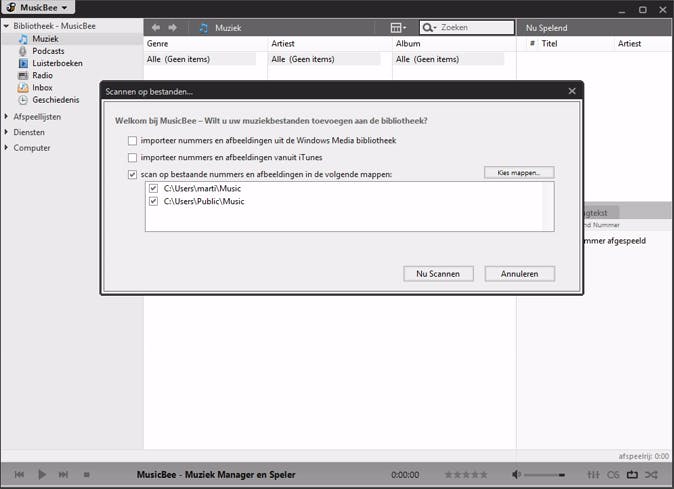This screenshot has width=674, height=489.
Task: Click the Titel column in Nu Spelend
Action: 549,43
